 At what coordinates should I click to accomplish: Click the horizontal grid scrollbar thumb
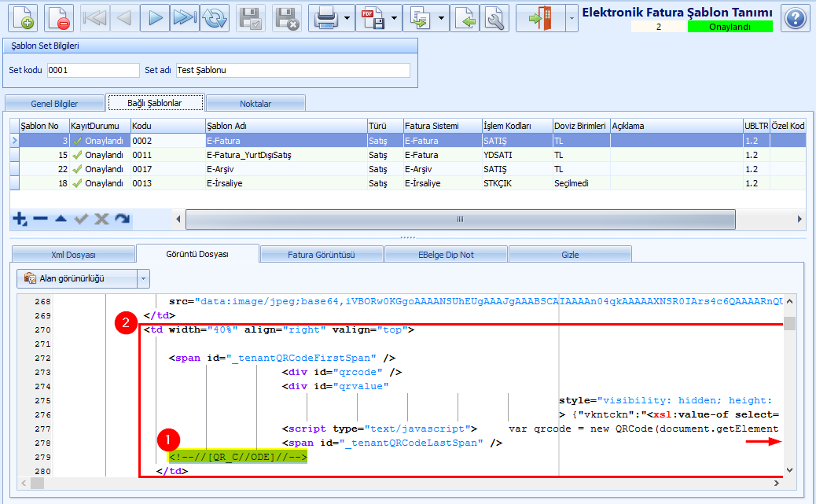click(x=461, y=219)
